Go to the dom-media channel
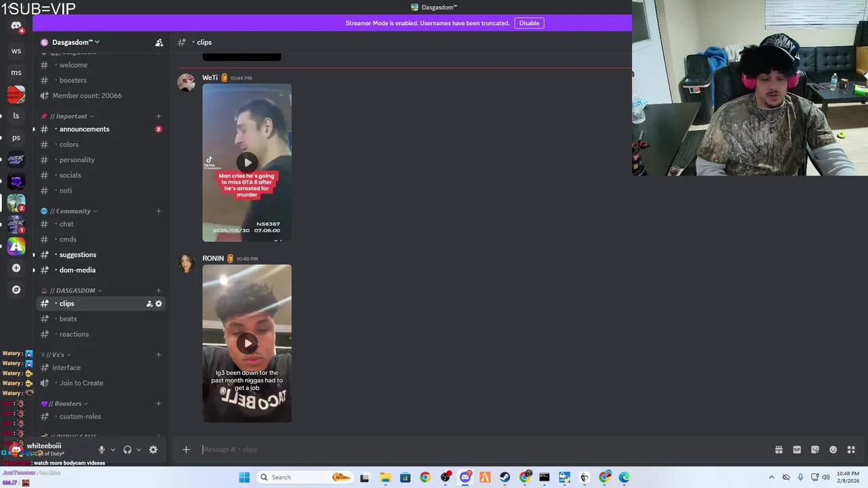 [x=100, y=270]
